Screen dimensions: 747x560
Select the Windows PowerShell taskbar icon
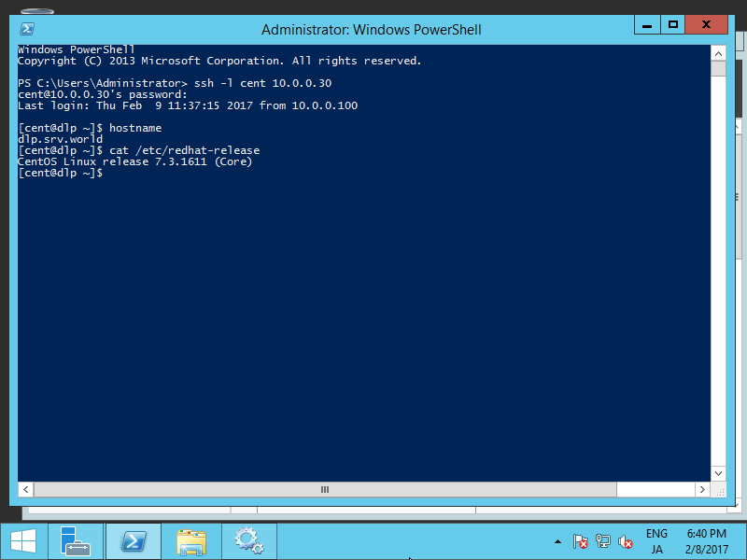(x=133, y=540)
